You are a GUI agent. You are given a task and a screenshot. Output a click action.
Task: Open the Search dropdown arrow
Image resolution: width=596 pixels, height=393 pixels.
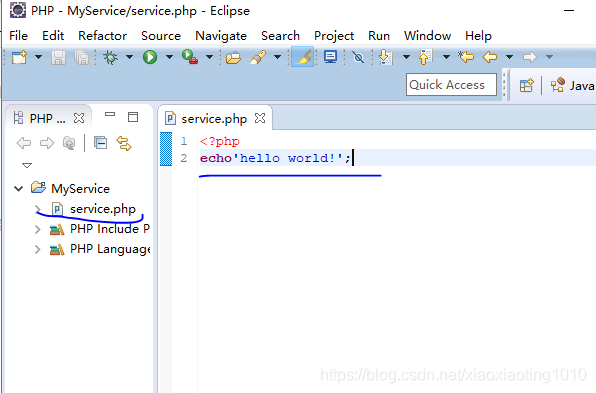pyautogui.click(x=277, y=57)
